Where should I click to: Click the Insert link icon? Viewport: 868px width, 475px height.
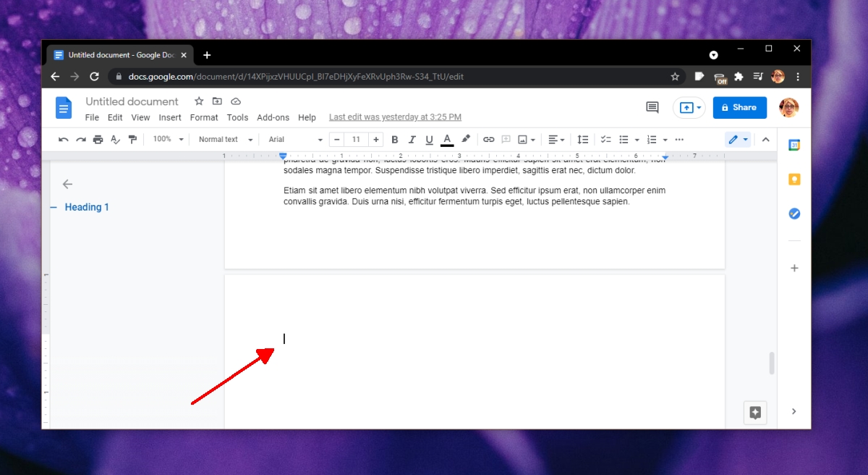489,139
